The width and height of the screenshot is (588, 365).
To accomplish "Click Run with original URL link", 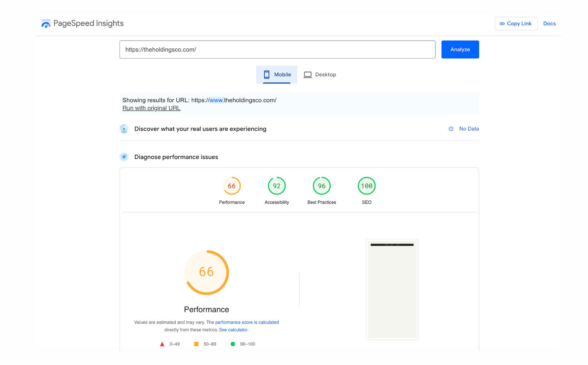I will click(x=151, y=108).
